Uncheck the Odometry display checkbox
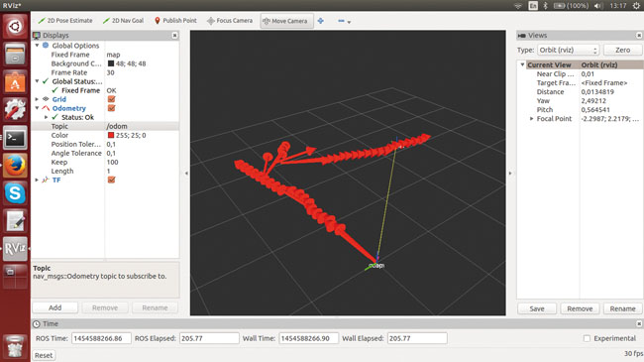This screenshot has width=644, height=362. click(x=111, y=108)
